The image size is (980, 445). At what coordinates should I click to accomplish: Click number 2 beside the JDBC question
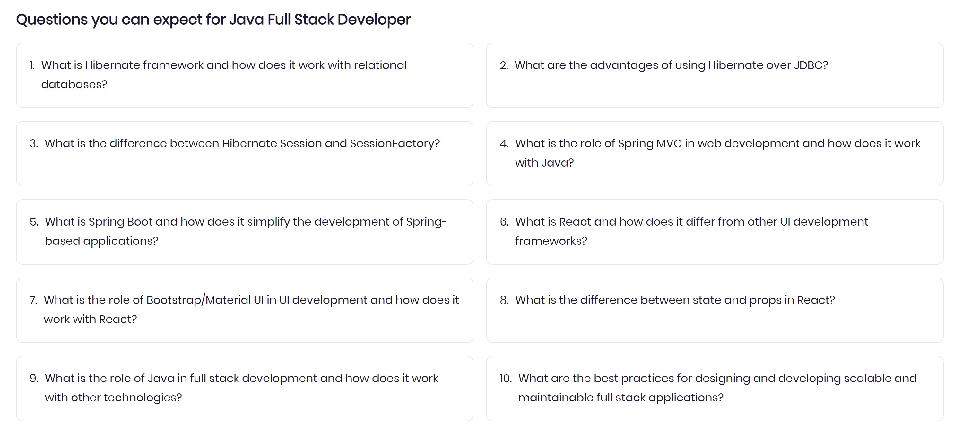click(504, 65)
